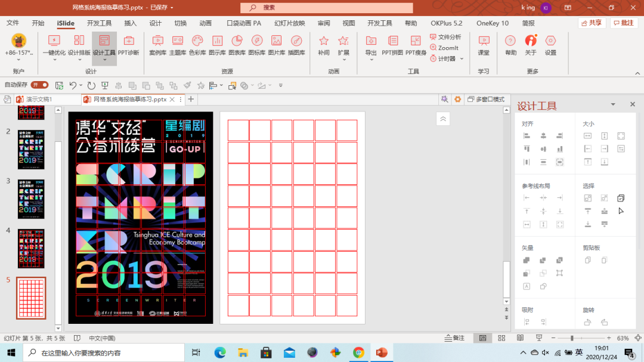This screenshot has width=644, height=362.
Task: Click the 批注 comments button
Action: click(624, 23)
